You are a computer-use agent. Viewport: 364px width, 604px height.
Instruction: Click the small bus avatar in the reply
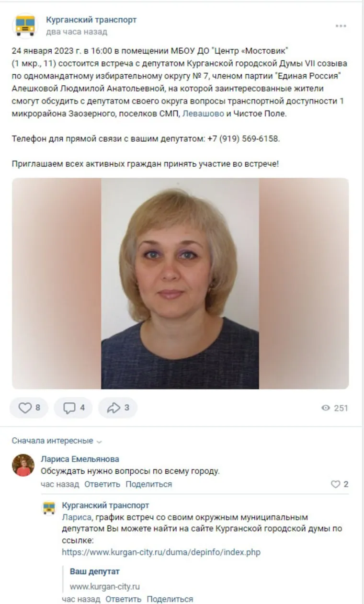49,508
